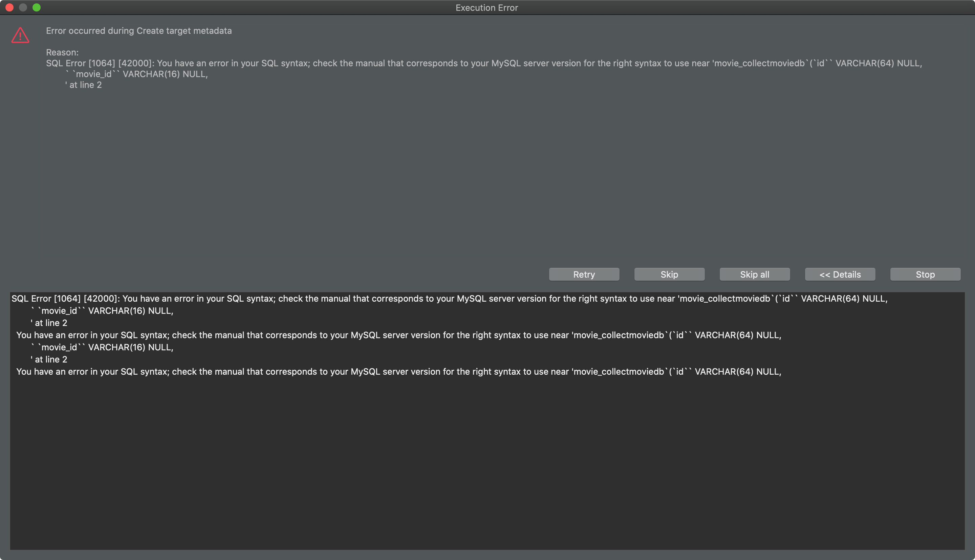Click the last 'You have an error' line in details
This screenshot has width=975, height=560.
coord(398,372)
